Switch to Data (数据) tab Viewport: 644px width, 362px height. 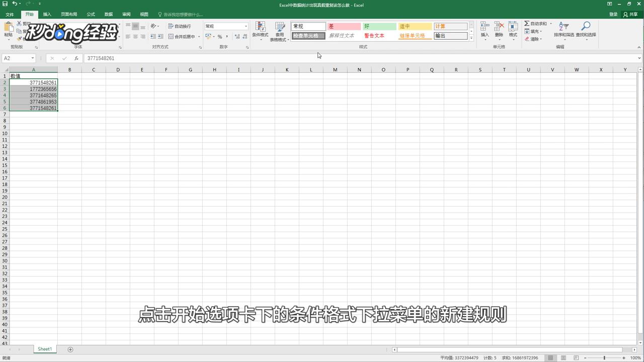[108, 15]
